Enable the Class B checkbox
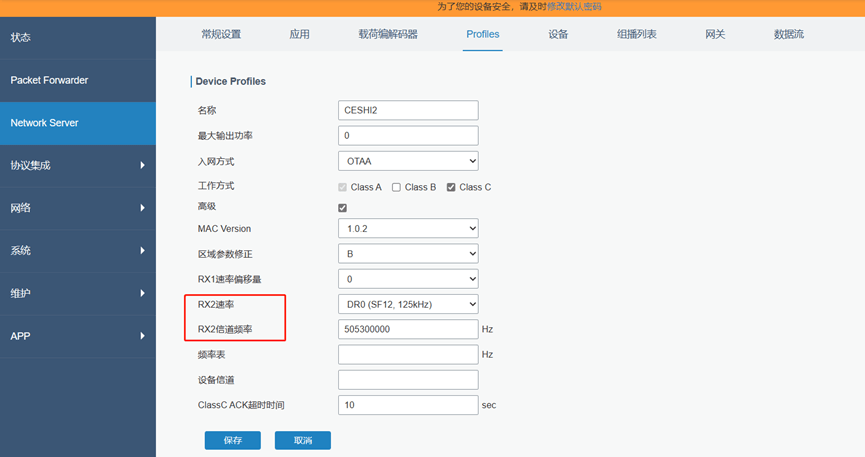Image resolution: width=865 pixels, height=457 pixels. click(x=396, y=188)
